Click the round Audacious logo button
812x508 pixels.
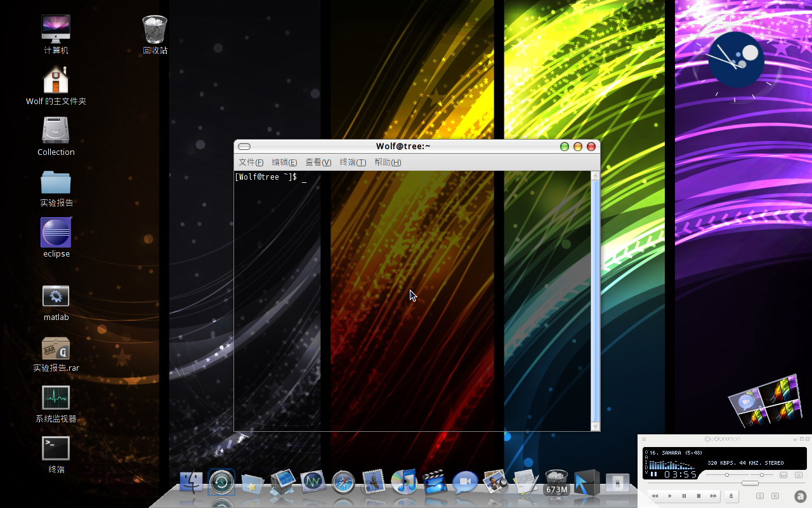click(801, 497)
